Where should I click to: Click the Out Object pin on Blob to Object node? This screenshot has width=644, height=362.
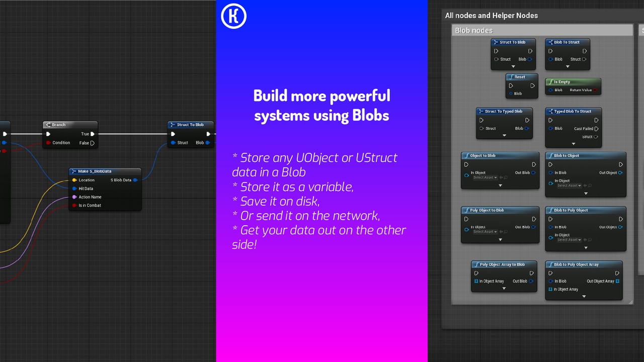pos(620,173)
